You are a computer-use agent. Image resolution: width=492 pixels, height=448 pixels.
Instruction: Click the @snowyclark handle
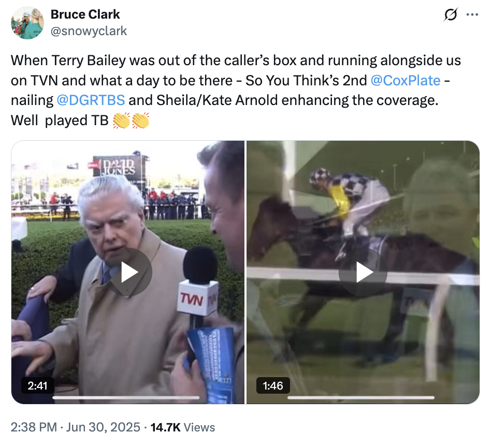coord(89,31)
